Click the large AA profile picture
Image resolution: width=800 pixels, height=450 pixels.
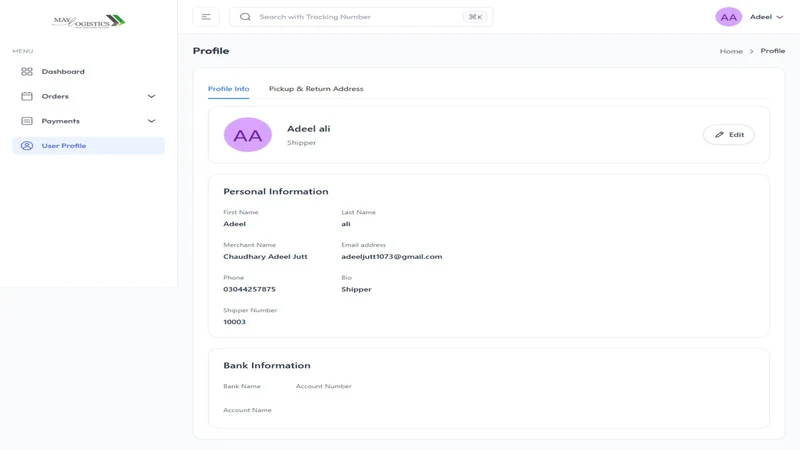pyautogui.click(x=248, y=135)
